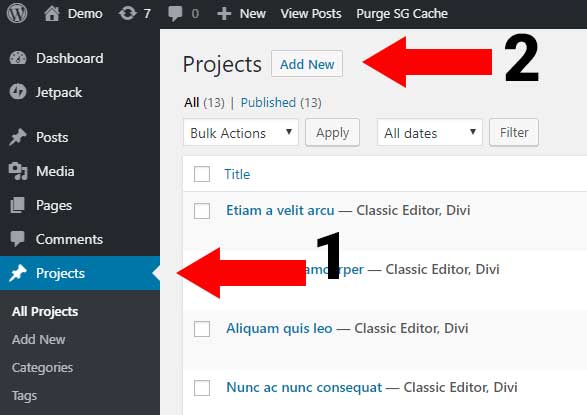587x415 pixels.
Task: Click the Jetpack sidebar icon
Action: (18, 92)
